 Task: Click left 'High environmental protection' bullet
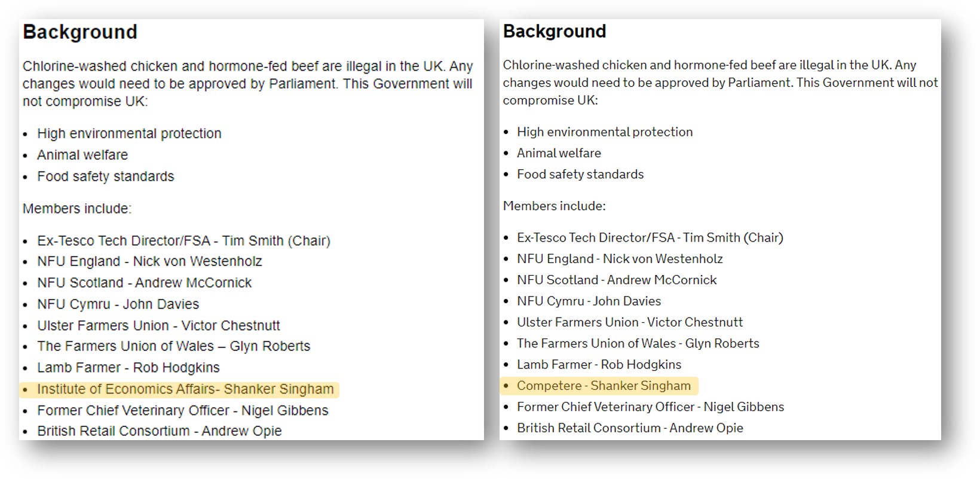[129, 133]
